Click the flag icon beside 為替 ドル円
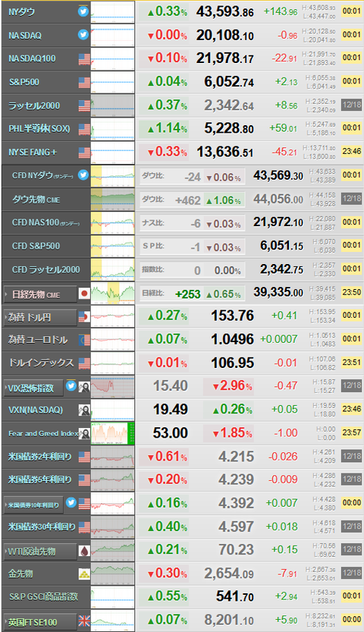Screen dimensions: 364x632 click(84, 317)
